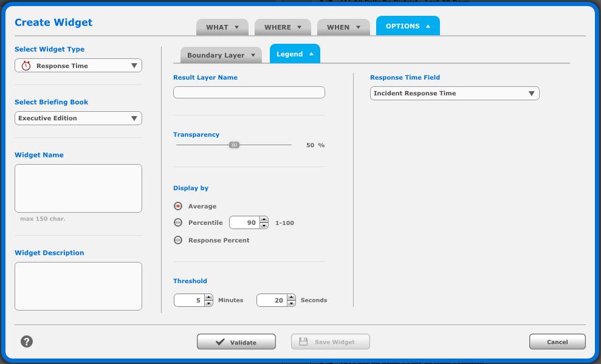Expand the Select Briefing Book dropdown

(78, 118)
